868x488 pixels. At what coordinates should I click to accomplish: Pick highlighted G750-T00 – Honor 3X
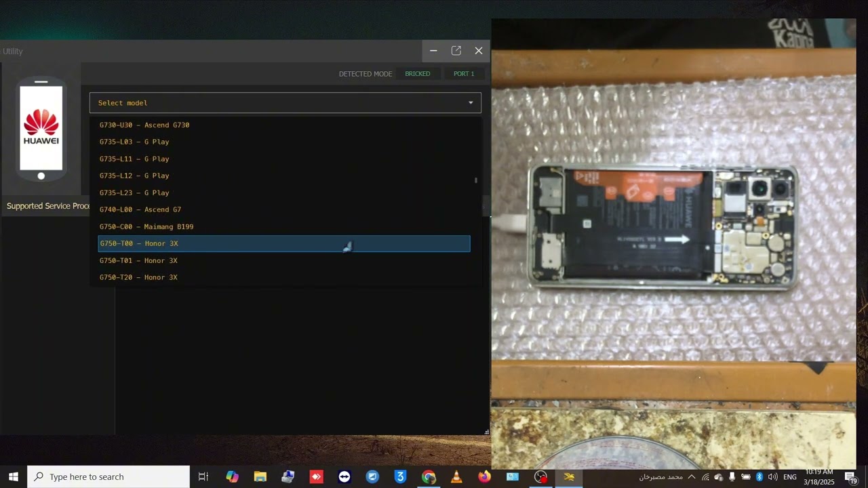point(283,243)
